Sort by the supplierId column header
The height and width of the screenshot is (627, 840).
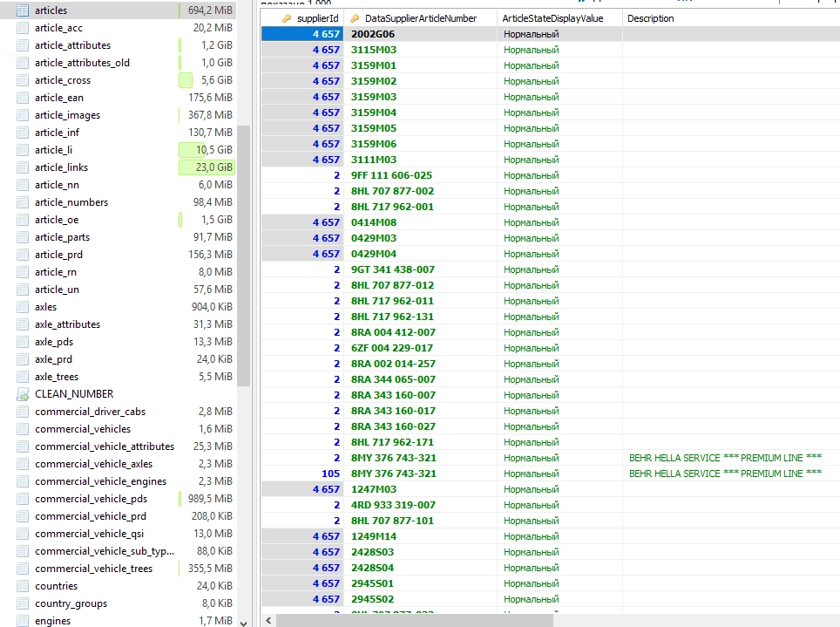click(x=302, y=18)
